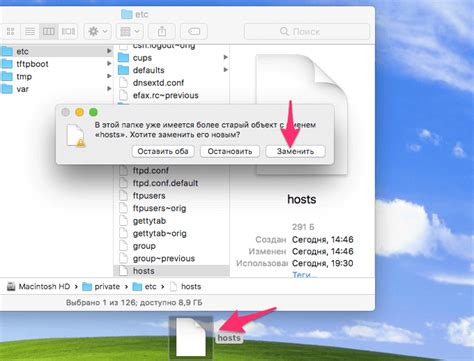
Task: Click the hosts file preview thumbnail
Action: 302,114
